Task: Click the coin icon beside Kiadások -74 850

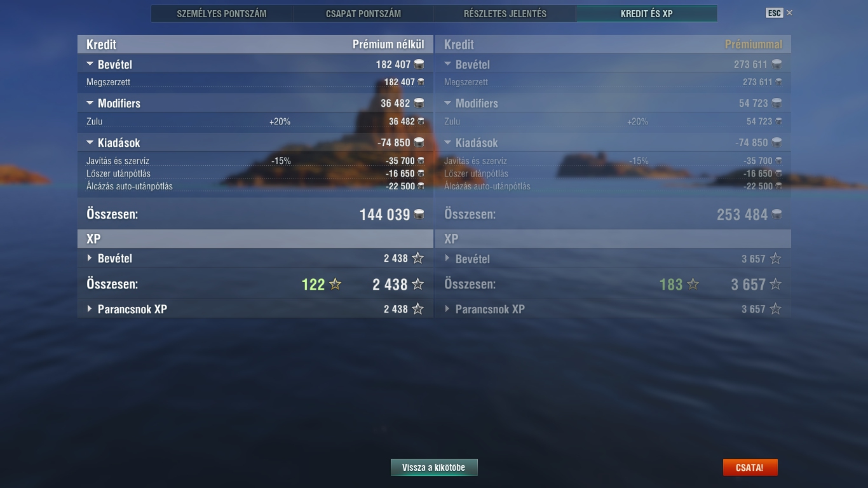Action: pos(419,142)
